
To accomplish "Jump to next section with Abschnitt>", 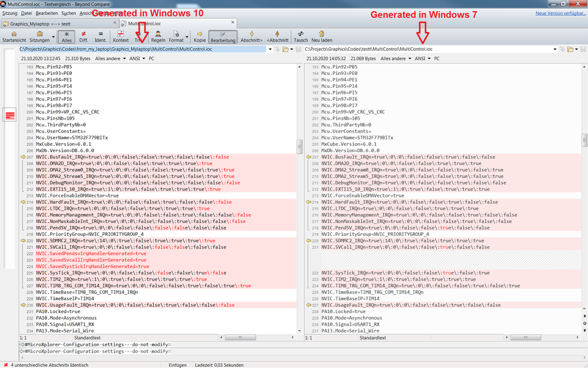I will click(251, 37).
